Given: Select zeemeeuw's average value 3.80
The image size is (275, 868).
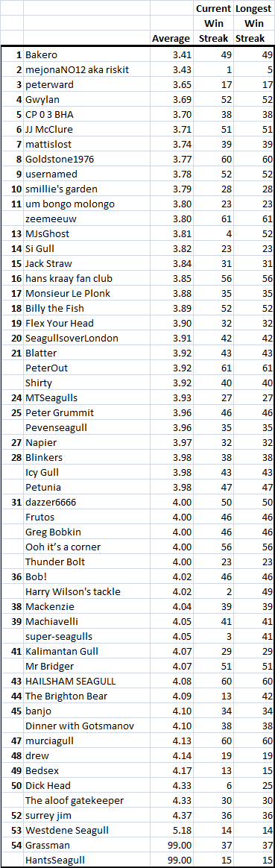Looking at the screenshot, I should [171, 218].
